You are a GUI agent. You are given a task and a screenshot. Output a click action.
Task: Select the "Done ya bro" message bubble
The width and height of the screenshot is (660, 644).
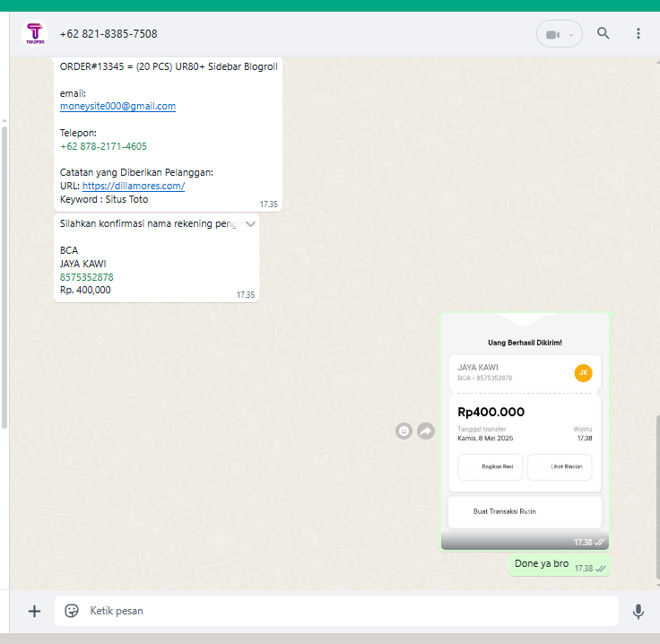542,564
